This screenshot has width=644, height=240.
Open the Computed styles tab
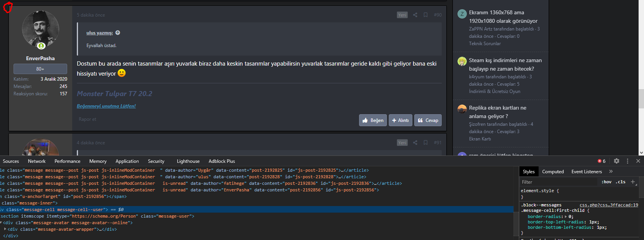point(552,172)
